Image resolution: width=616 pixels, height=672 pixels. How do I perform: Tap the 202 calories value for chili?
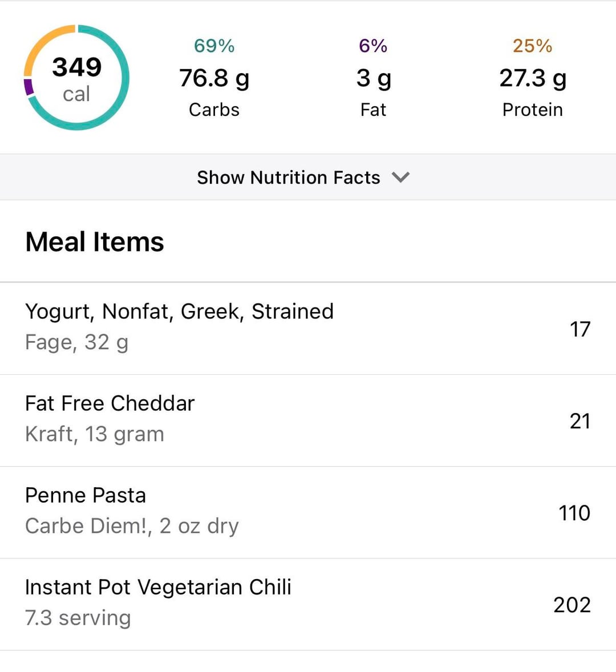click(572, 605)
